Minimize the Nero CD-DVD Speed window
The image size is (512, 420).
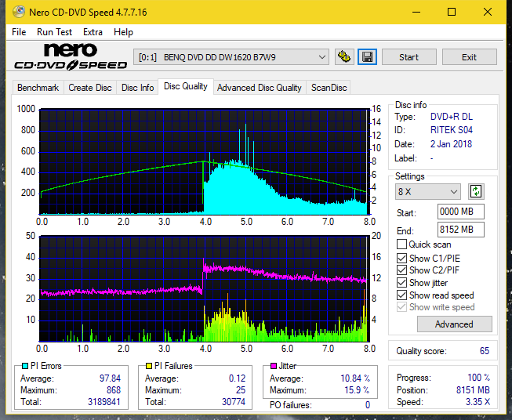416,12
